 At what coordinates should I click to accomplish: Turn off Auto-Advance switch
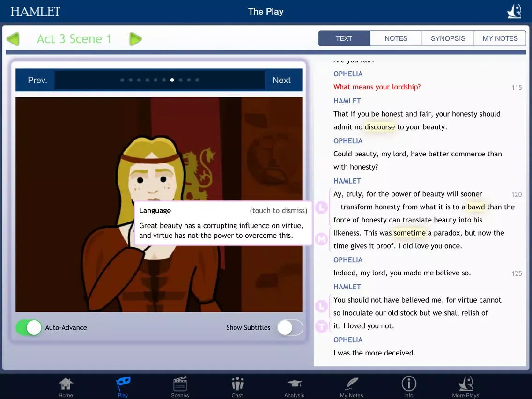pos(29,328)
